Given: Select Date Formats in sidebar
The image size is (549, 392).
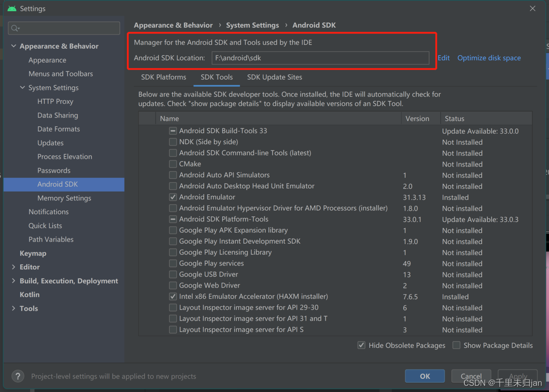Looking at the screenshot, I should point(58,129).
